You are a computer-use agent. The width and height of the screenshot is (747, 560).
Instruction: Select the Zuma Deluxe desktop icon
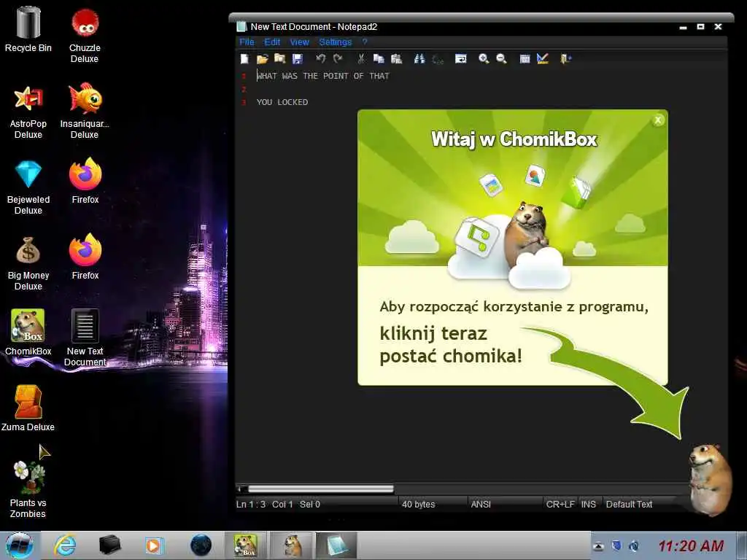point(28,408)
